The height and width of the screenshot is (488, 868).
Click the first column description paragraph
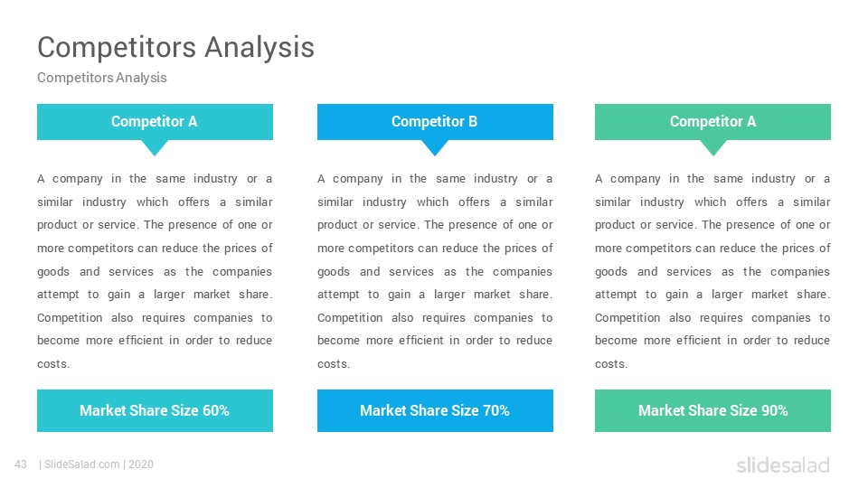click(155, 271)
